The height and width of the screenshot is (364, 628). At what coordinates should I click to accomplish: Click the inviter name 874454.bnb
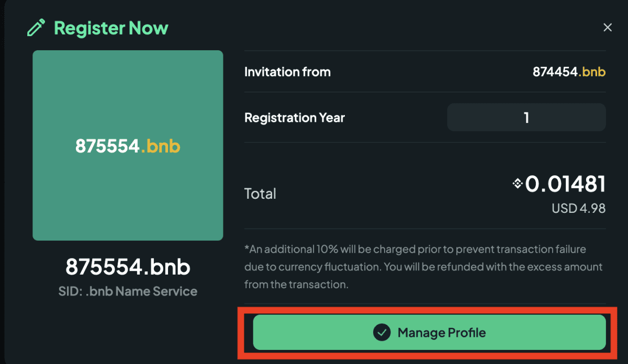pos(569,72)
